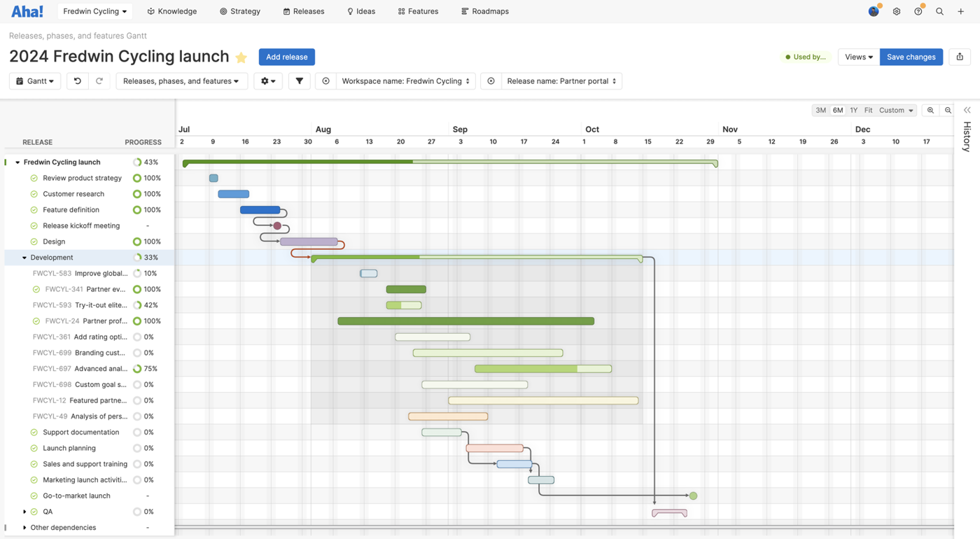Click the redo arrow button
The image size is (980, 539).
[x=99, y=81]
